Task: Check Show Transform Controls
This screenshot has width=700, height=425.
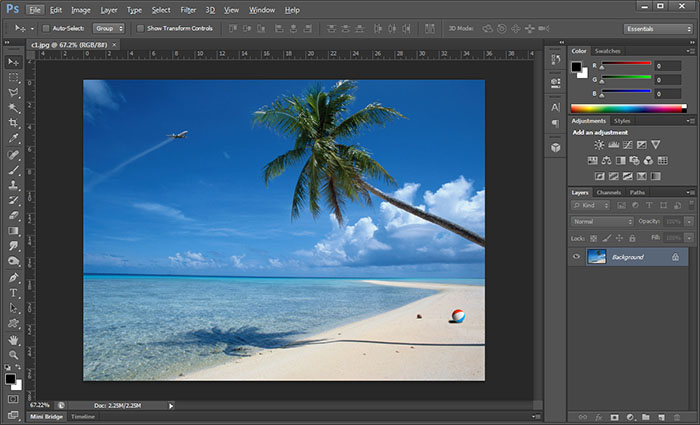Action: click(x=140, y=29)
